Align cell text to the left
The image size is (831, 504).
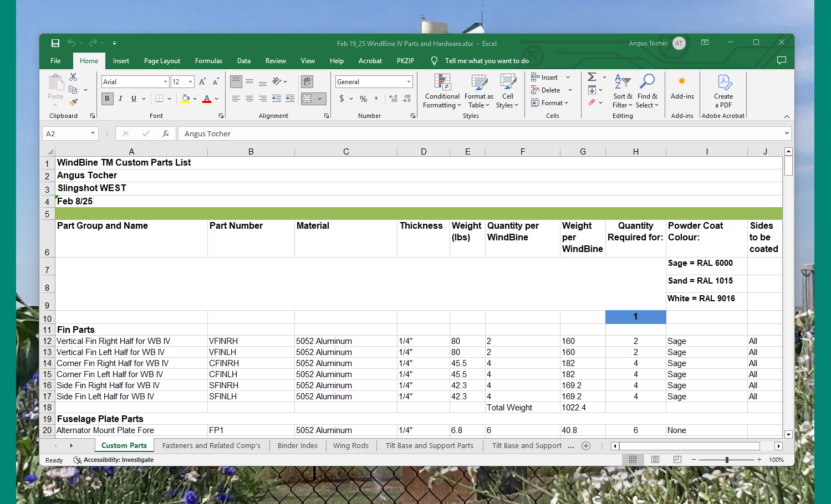(x=236, y=99)
